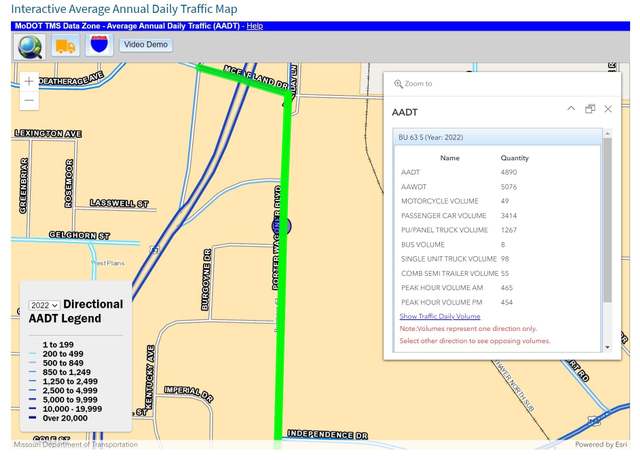640x460 pixels.
Task: Click the Powered by Esri attribution
Action: pos(601,444)
